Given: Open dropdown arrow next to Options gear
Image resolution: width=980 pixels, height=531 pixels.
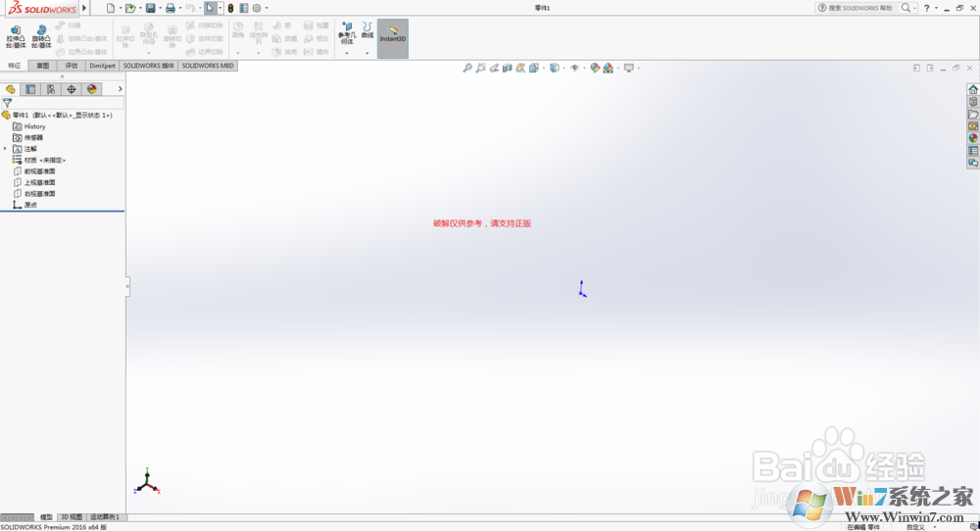Looking at the screenshot, I should [267, 8].
